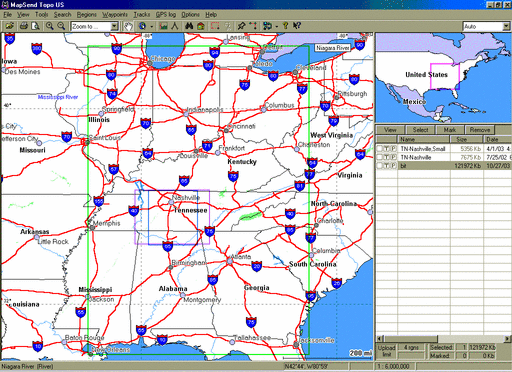Viewport: 512px width, 372px height.
Task: Click the Atlanta city label on the map
Action: (x=241, y=257)
